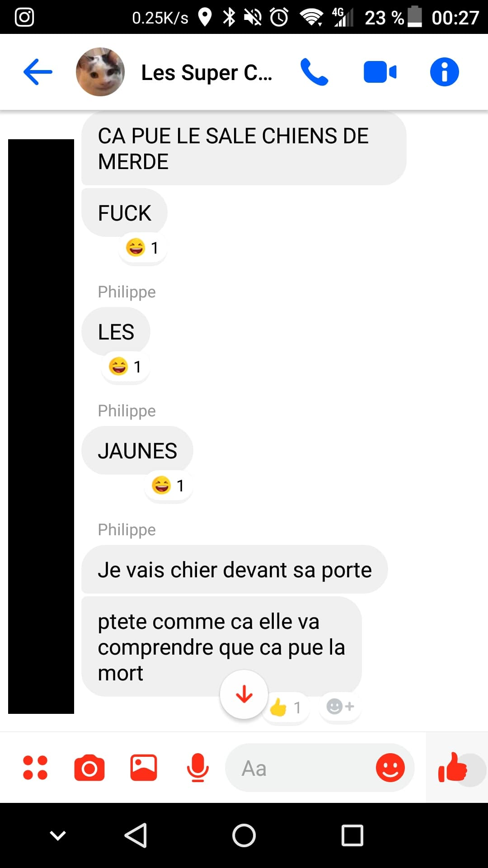
Task: Tap the back arrow to leave conversation
Action: [38, 72]
